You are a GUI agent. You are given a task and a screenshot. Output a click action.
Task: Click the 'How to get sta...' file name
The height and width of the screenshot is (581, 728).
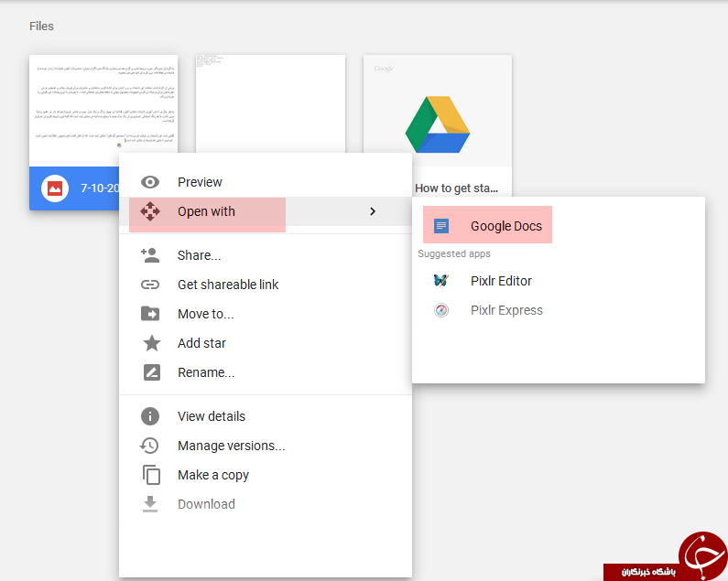coord(456,188)
